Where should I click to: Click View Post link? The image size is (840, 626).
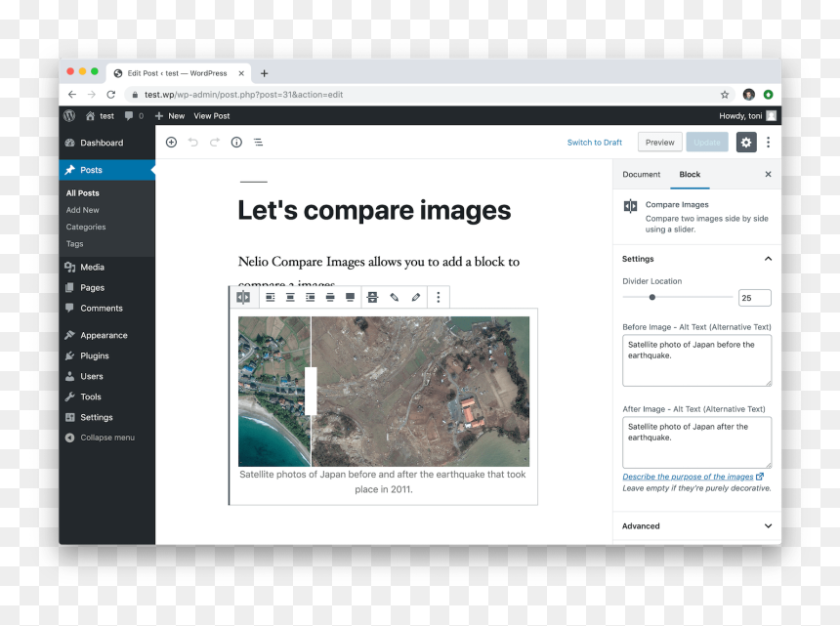pos(212,115)
